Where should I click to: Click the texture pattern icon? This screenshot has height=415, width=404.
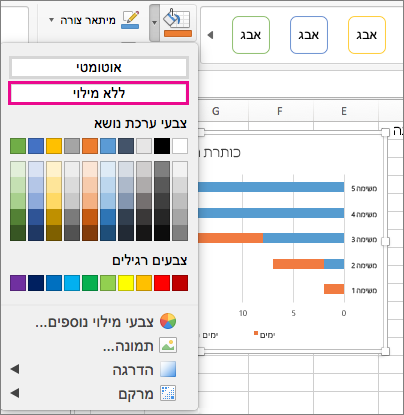(168, 393)
